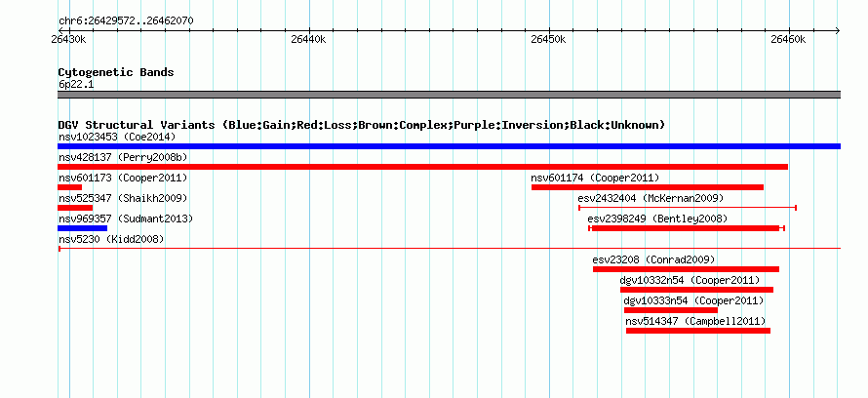The image size is (868, 398).
Task: Click the Cytogenetic Bands track title
Action: pos(116,72)
